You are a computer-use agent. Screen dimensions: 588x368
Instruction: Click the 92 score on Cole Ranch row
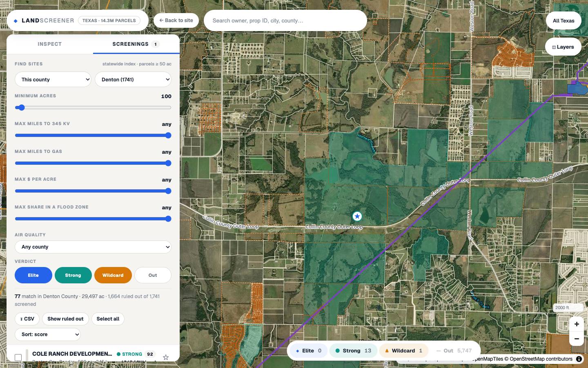[x=150, y=354]
